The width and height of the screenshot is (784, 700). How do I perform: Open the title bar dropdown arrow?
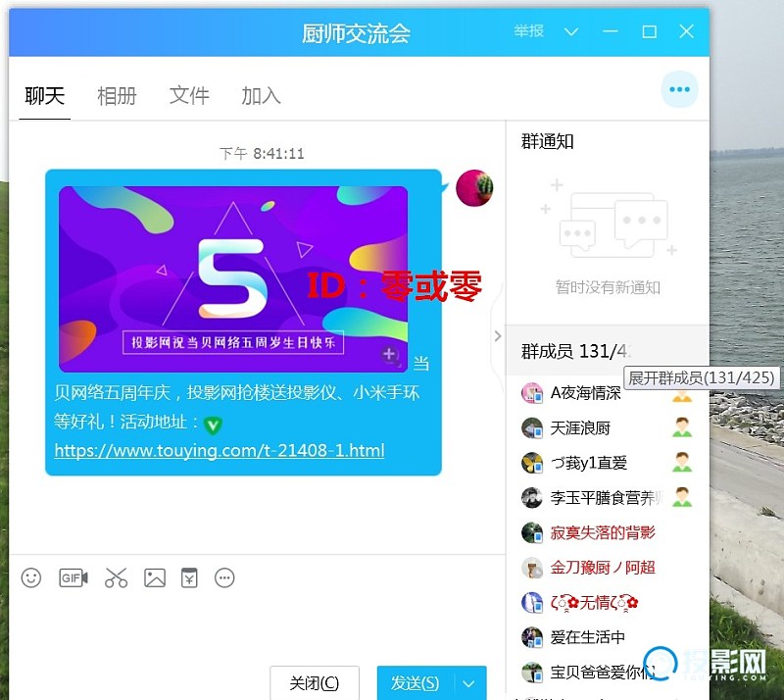point(571,32)
